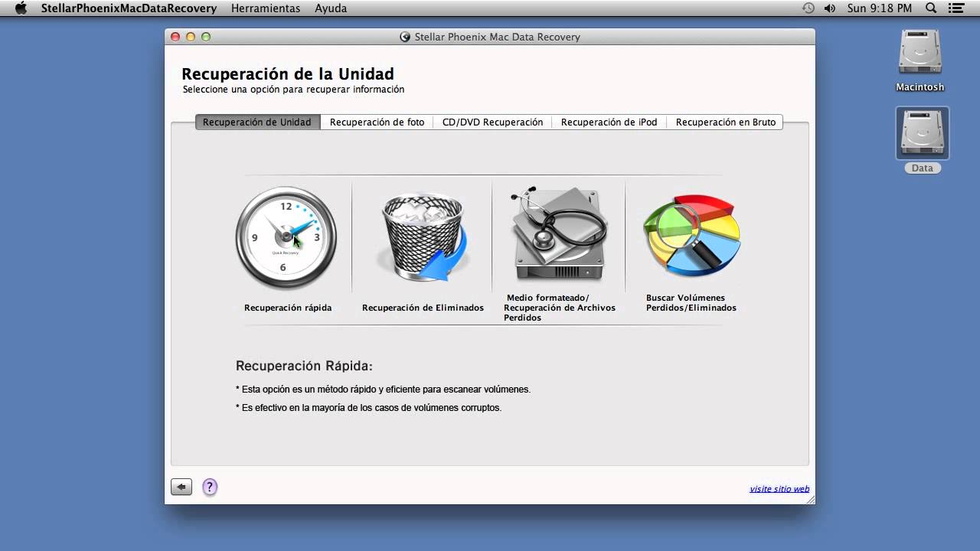
Task: Click the purple help question mark icon
Action: [x=210, y=487]
